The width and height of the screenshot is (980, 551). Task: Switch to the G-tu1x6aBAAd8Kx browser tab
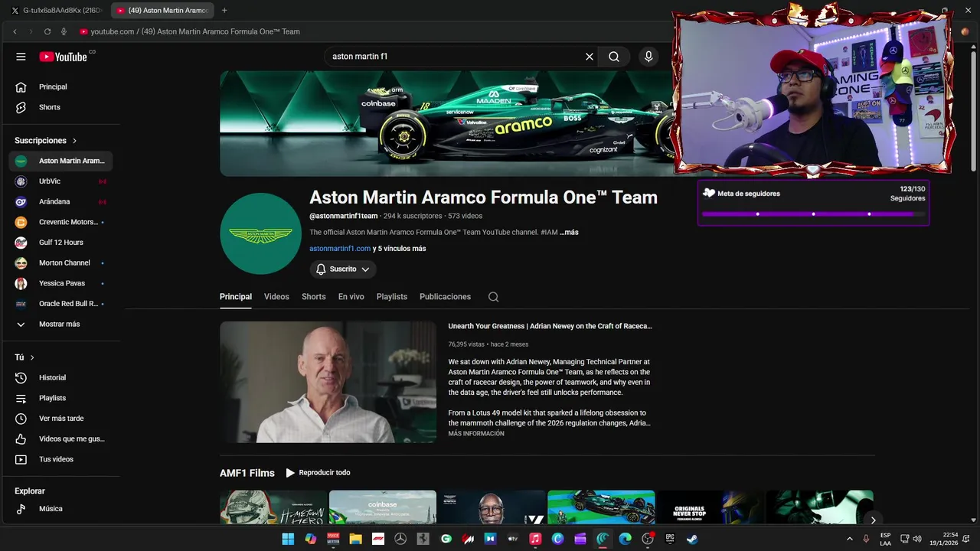[56, 10]
